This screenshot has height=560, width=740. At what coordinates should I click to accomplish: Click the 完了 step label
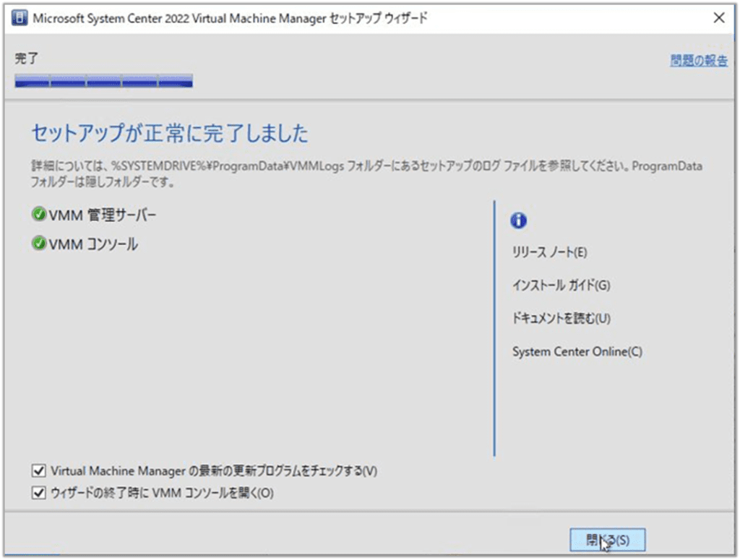pyautogui.click(x=27, y=59)
